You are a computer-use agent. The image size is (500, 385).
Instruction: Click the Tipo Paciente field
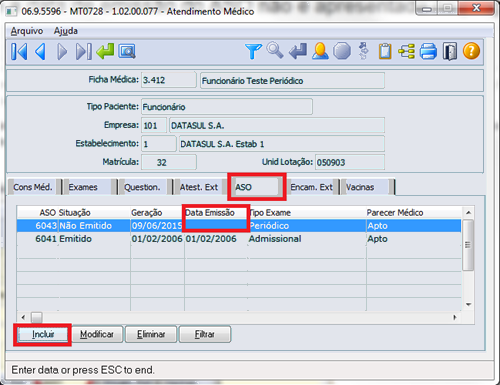[227, 107]
